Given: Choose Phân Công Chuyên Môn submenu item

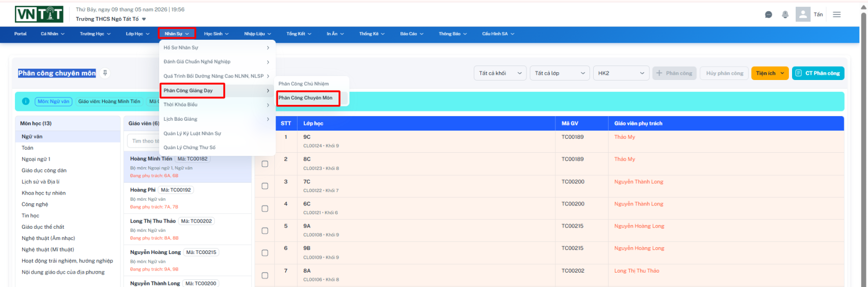Looking at the screenshot, I should (x=312, y=98).
